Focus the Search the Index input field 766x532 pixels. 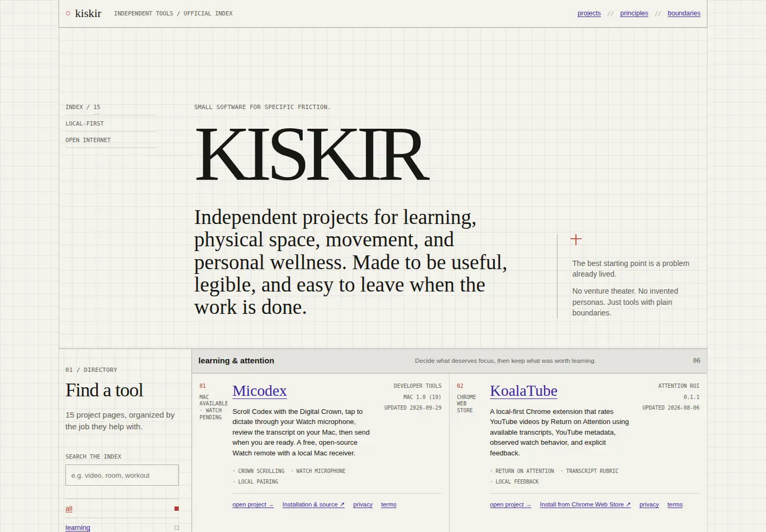pos(122,475)
